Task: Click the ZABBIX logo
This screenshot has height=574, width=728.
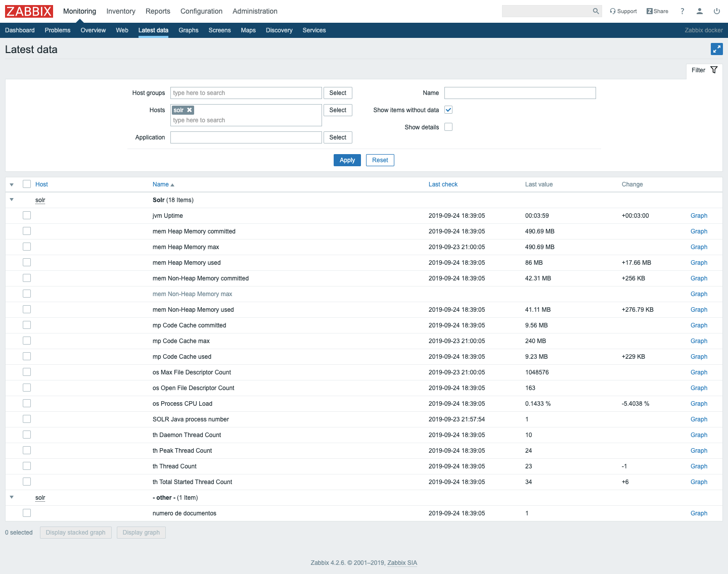Action: [29, 11]
